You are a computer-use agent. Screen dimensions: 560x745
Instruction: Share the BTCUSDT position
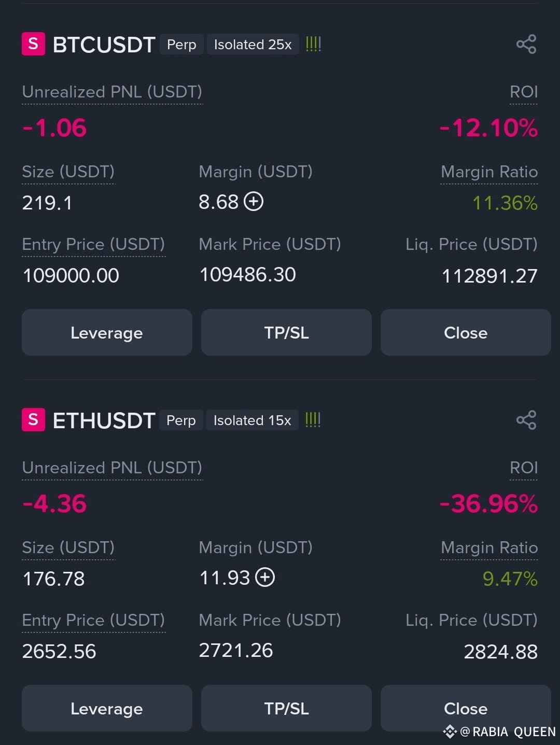click(x=526, y=45)
